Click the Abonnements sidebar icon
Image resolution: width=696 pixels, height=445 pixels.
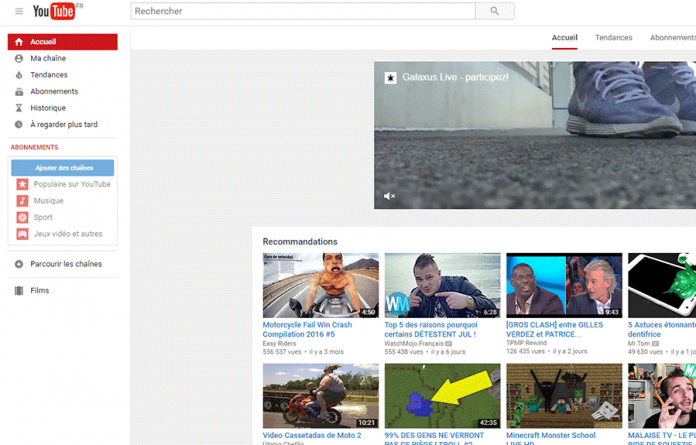(19, 92)
